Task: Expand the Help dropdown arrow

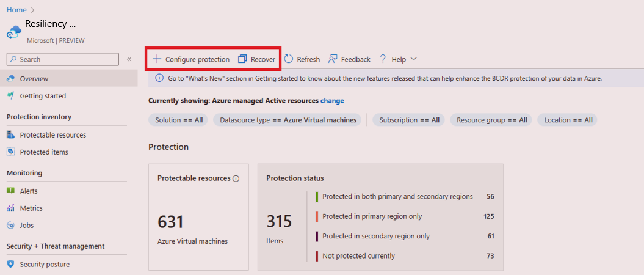Action: (x=414, y=59)
